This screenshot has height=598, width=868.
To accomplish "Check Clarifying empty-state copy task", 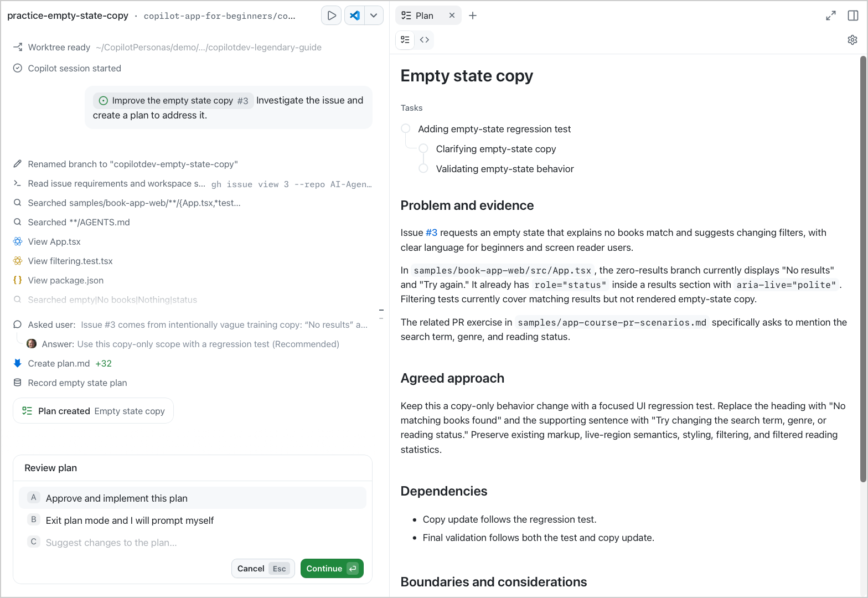I will (423, 148).
